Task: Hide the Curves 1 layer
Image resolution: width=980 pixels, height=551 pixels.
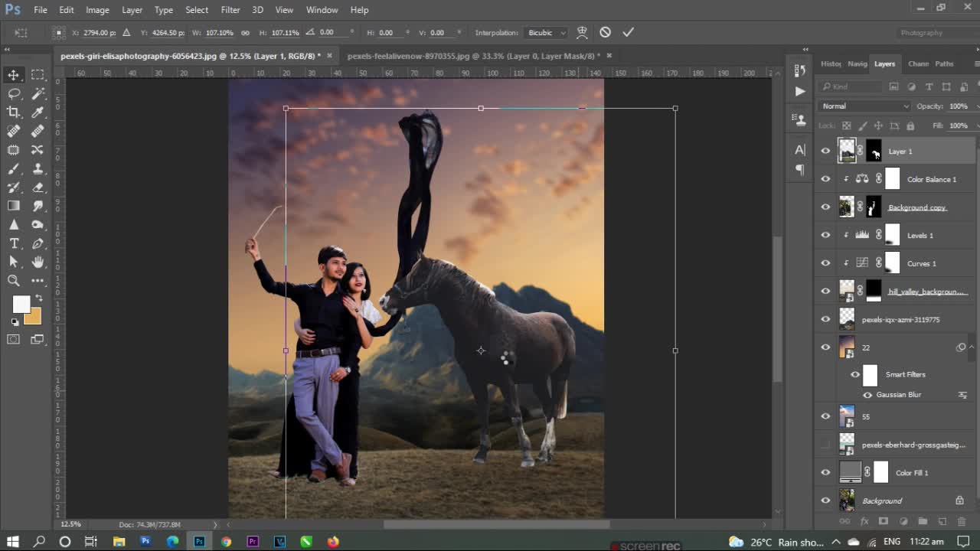Action: click(x=825, y=263)
